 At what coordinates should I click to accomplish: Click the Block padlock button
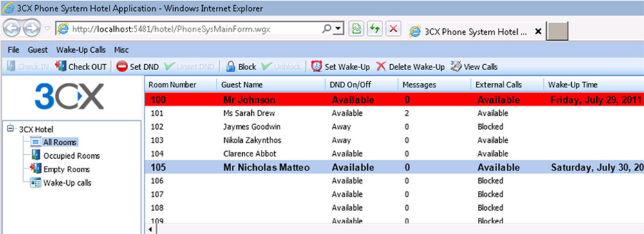coord(241,67)
